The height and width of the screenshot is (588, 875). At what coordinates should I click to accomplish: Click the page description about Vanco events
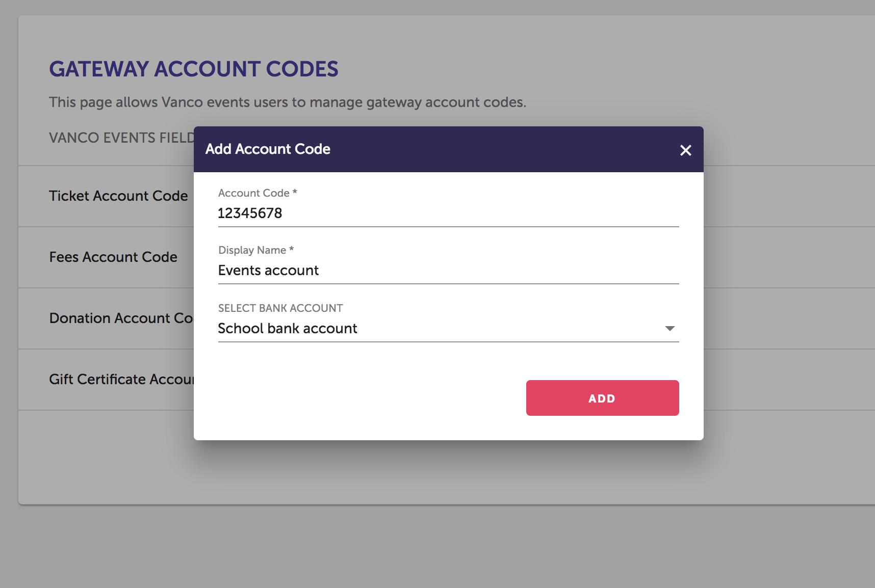[287, 102]
